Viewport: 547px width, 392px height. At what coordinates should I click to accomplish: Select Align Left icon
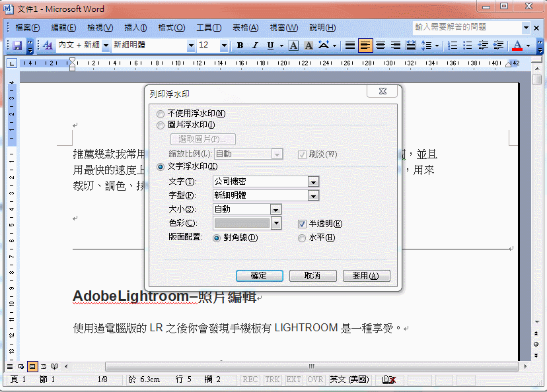click(365, 46)
